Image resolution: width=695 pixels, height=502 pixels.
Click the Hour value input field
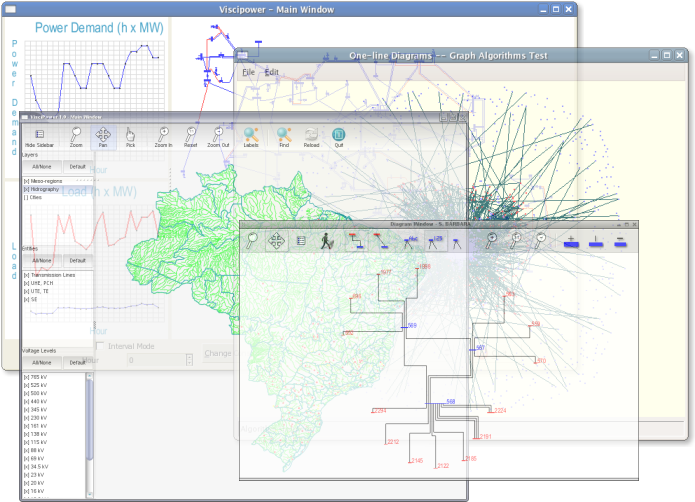point(156,360)
